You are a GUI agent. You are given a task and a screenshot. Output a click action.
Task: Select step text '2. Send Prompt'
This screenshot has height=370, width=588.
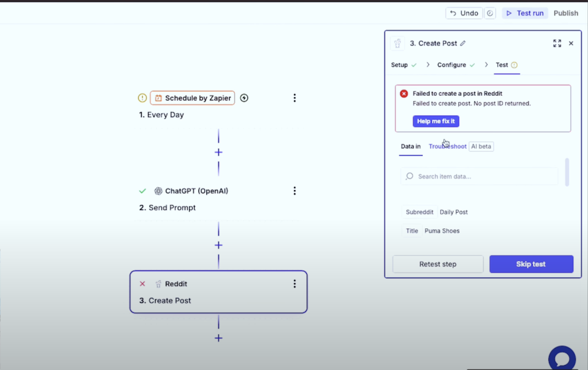click(167, 208)
